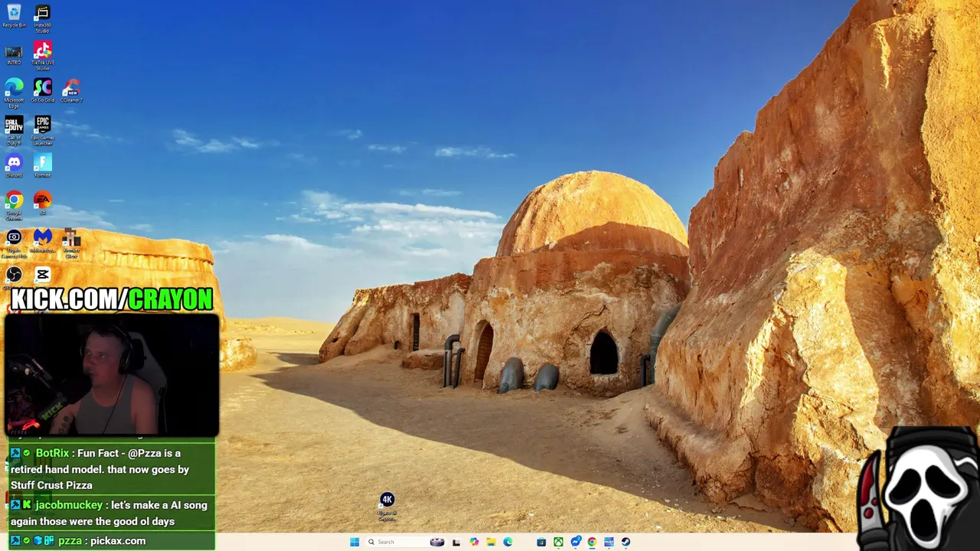Switch to Chrome on the taskbar
980x551 pixels.
[592, 542]
